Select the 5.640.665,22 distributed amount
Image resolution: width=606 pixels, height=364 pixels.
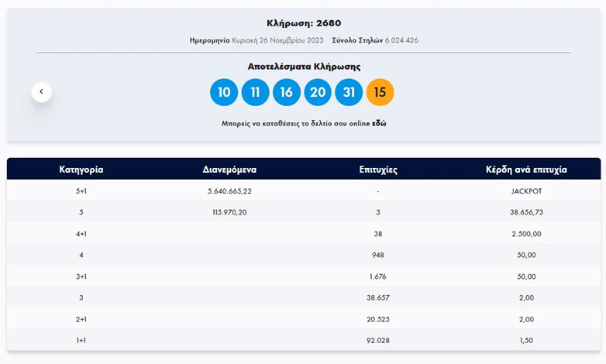[230, 191]
